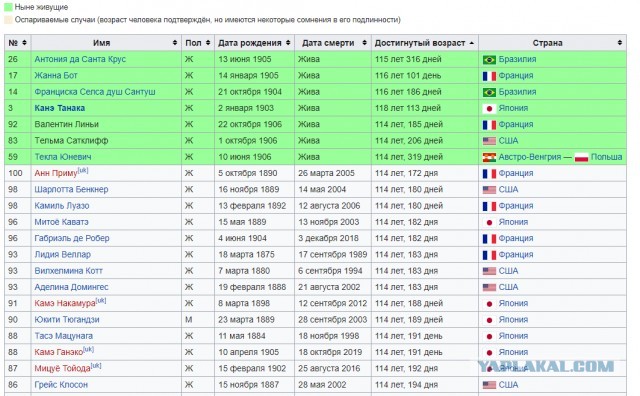The image size is (640, 396).
Task: Open the Грейс Клосон link
Action: [x=61, y=385]
